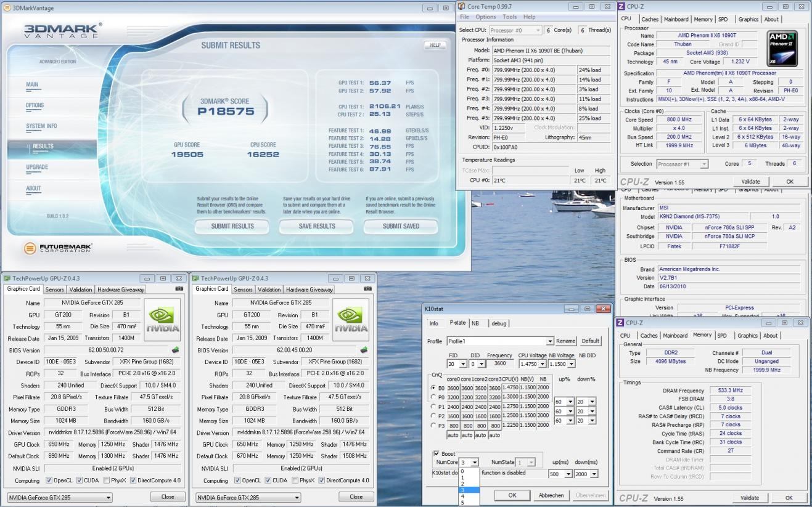Image resolution: width=812 pixels, height=507 pixels.
Task: Click the Rename button in K10stat
Action: 565,341
